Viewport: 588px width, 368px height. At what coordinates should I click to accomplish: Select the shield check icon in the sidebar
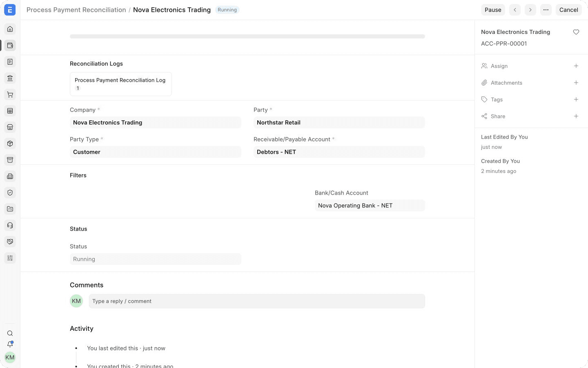tap(10, 193)
